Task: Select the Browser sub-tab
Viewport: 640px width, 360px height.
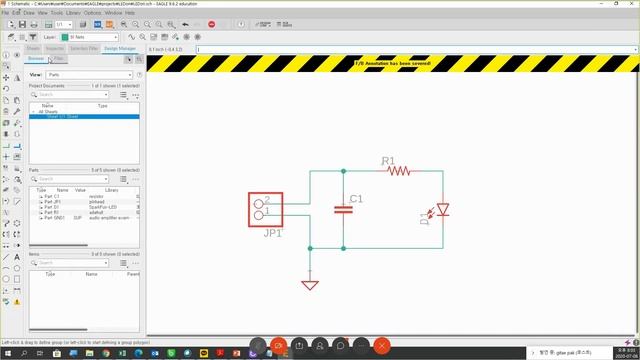Action: tap(36, 59)
